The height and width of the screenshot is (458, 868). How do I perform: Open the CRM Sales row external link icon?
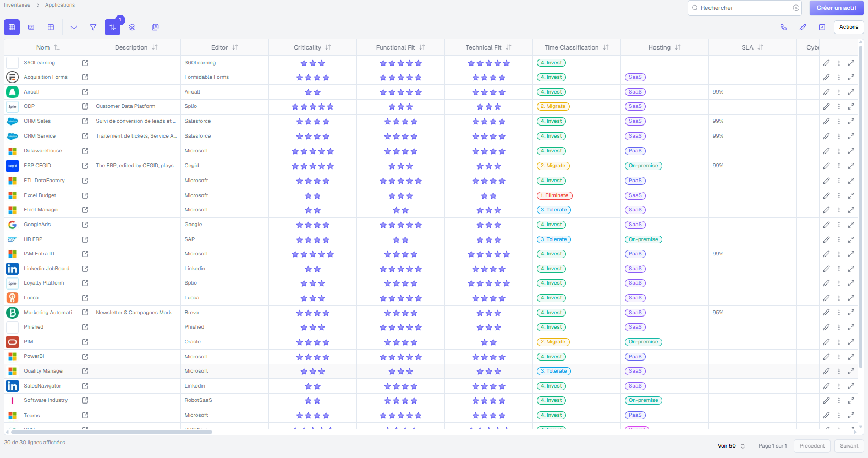click(x=85, y=121)
